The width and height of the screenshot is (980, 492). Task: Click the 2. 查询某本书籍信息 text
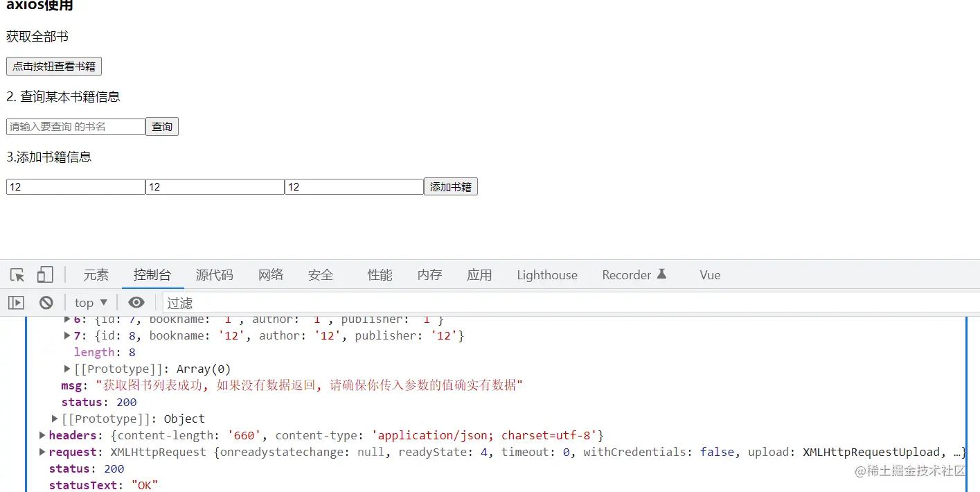click(63, 97)
